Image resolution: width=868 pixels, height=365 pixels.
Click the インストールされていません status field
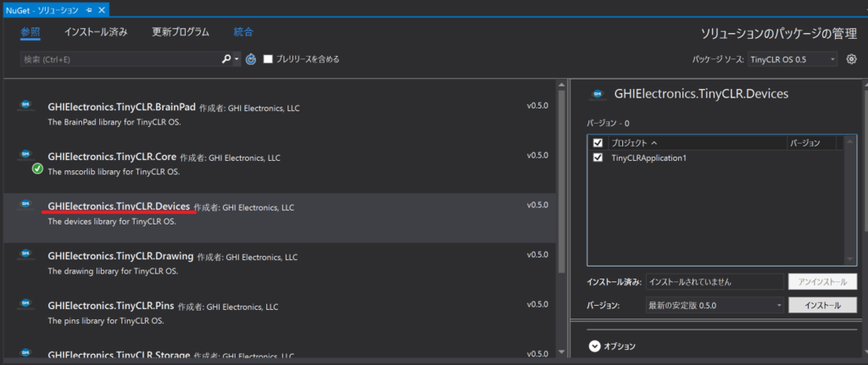(715, 281)
